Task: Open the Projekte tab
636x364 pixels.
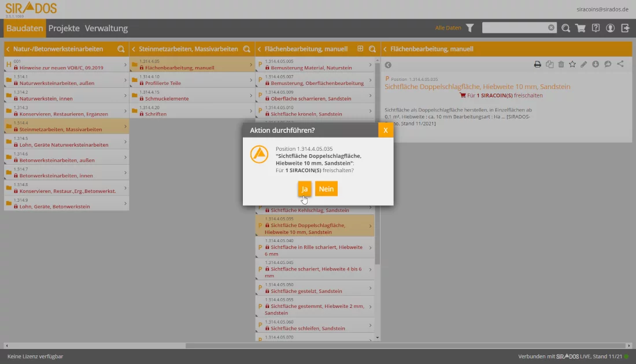Action: pyautogui.click(x=64, y=28)
